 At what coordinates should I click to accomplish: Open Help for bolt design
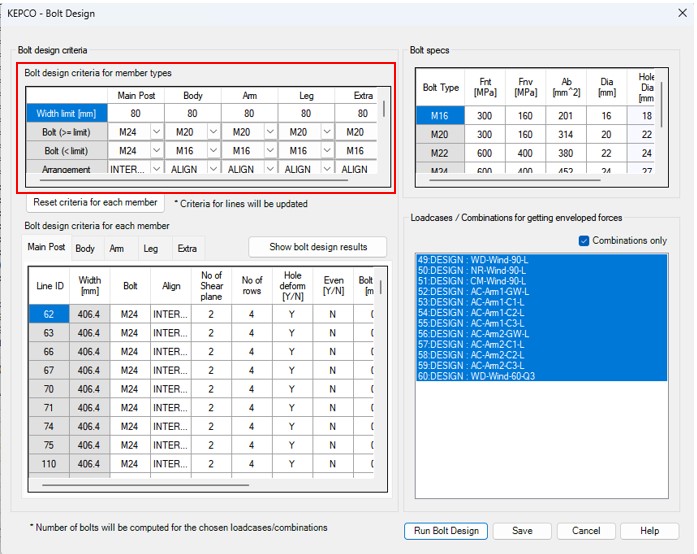[649, 531]
